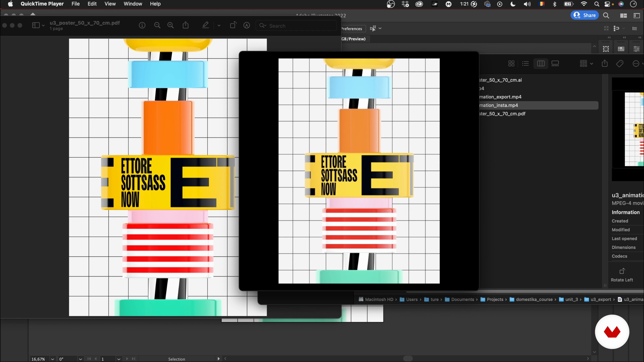Open the sidebar view menu in Preview
Screen dimensions: 644x362
tap(38, 25)
